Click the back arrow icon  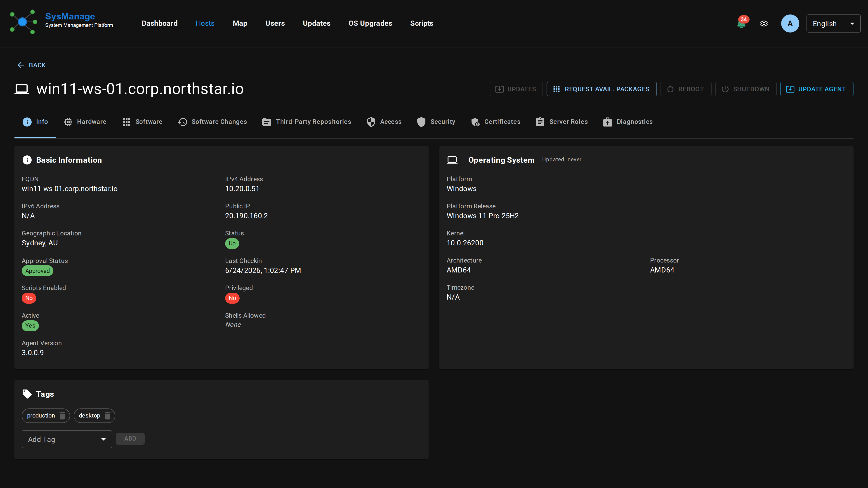(x=21, y=65)
